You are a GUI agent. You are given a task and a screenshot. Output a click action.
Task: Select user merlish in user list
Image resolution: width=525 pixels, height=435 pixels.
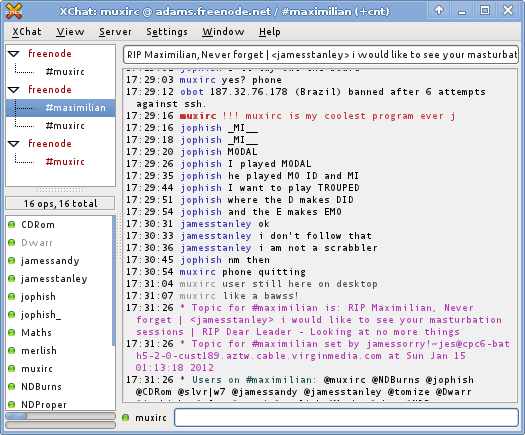coord(39,351)
